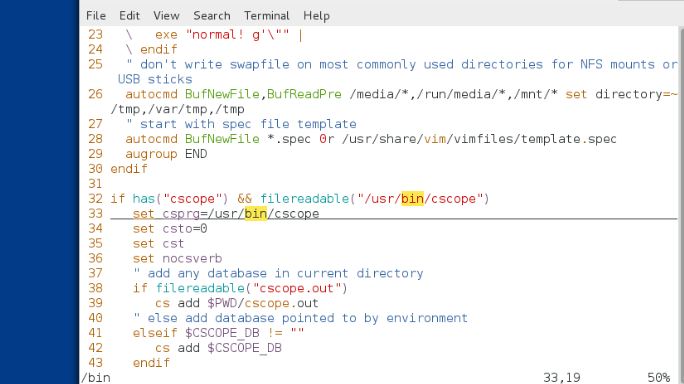Click 'endif' on line 43
684x384 pixels.
pos(151,363)
